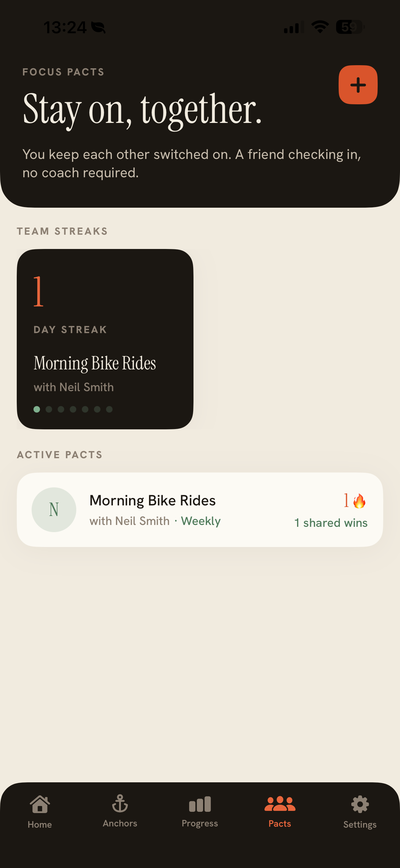Tap the Pacts tab label
400x868 pixels.
280,824
